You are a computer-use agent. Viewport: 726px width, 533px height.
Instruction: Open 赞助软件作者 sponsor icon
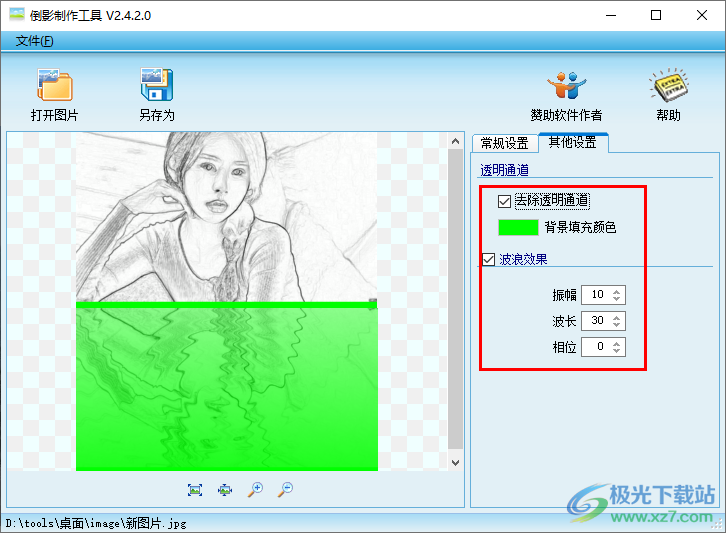point(566,85)
